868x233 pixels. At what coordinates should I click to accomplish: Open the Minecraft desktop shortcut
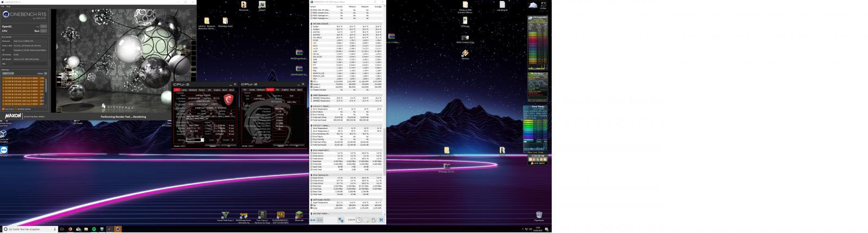298,216
